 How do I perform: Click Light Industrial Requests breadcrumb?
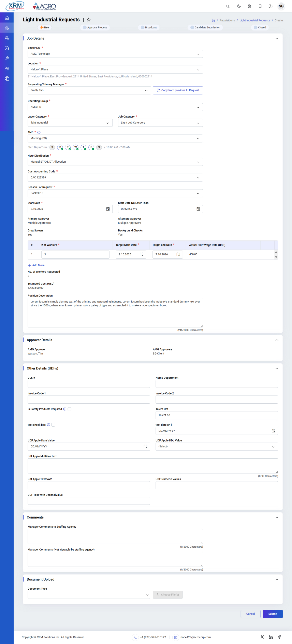(254, 21)
